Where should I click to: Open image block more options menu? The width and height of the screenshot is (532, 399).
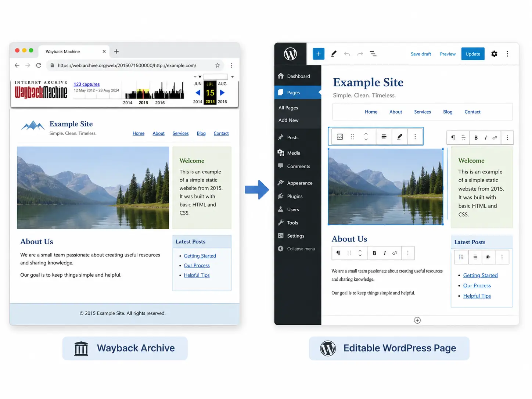[415, 137]
